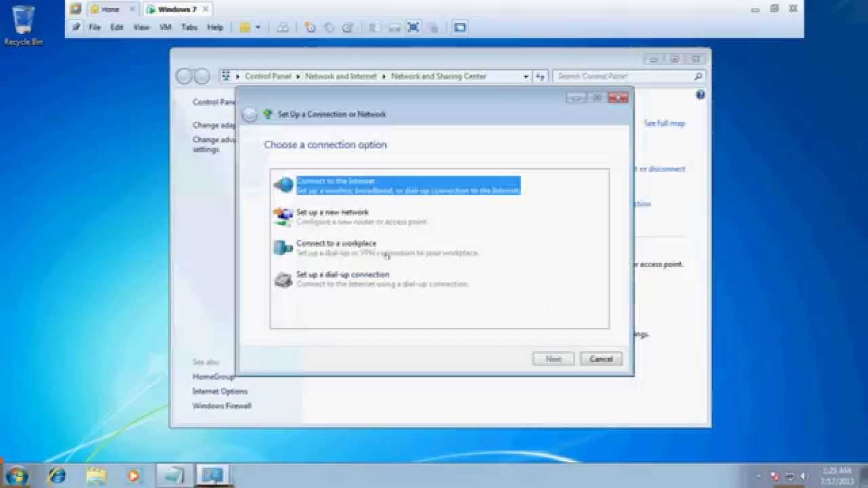Close the Home tab

pos(132,9)
